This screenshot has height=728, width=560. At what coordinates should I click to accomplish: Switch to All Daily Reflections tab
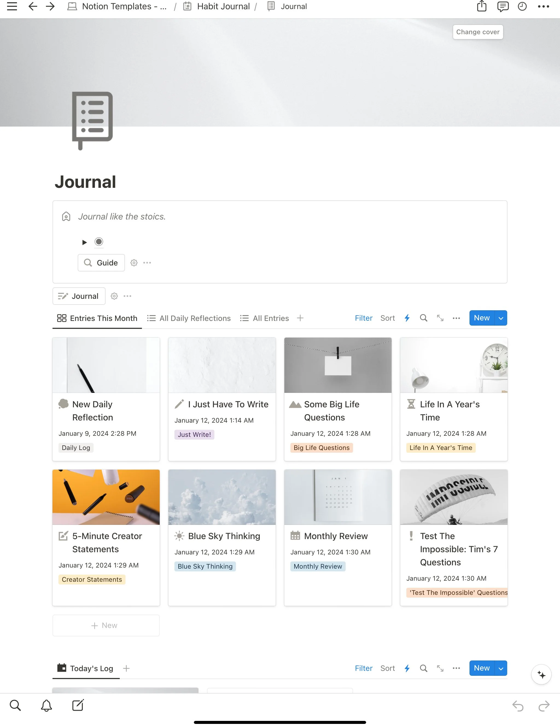189,318
